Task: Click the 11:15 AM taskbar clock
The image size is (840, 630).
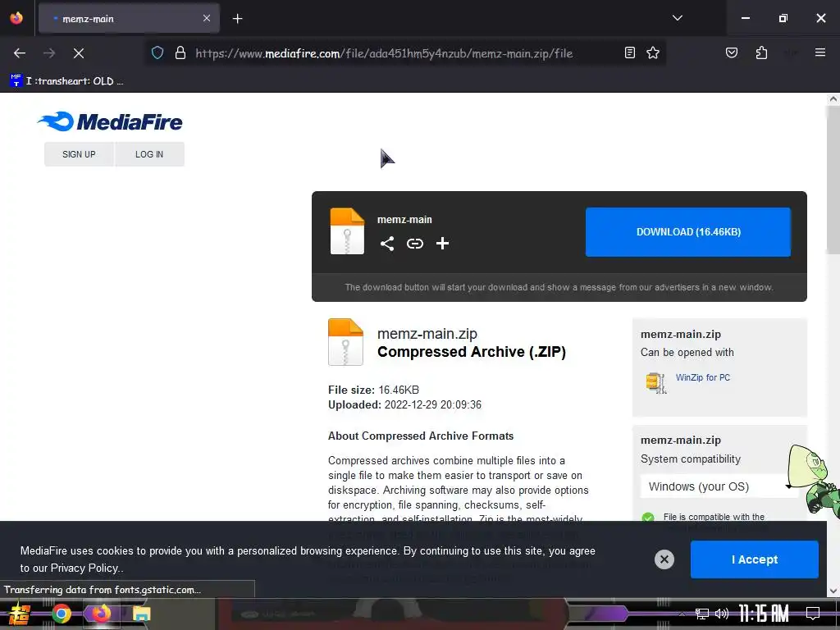Action: tap(764, 614)
